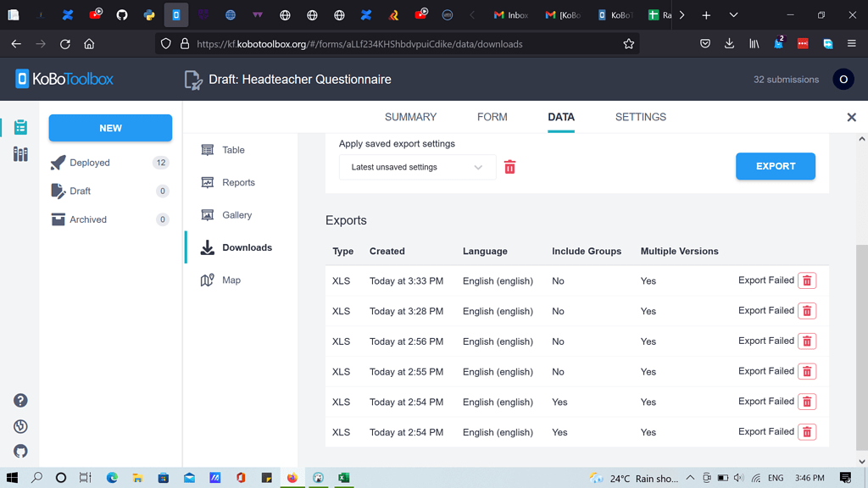Click the EXPORT button
Viewport: 868px width, 488px height.
tap(775, 166)
